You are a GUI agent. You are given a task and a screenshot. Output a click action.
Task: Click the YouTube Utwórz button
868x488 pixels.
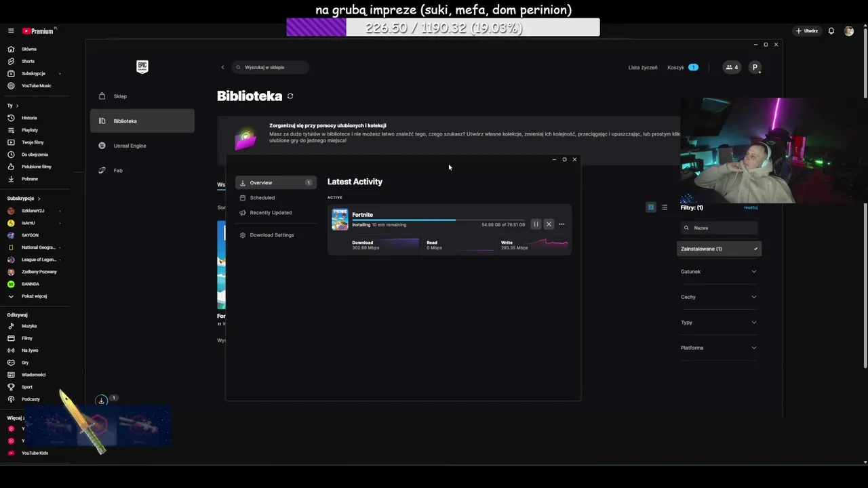click(807, 31)
